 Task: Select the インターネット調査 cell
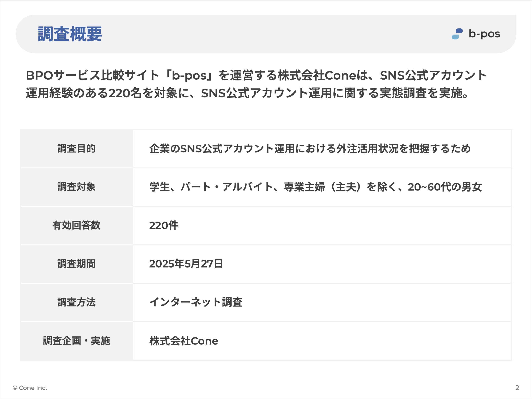[x=322, y=302]
